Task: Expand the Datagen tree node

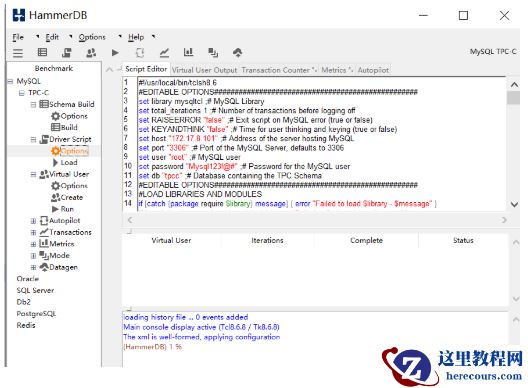Action: coord(33,267)
